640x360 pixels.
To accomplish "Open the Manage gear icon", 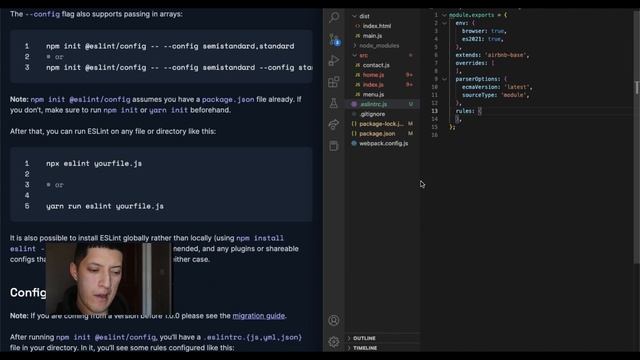I will 334,342.
